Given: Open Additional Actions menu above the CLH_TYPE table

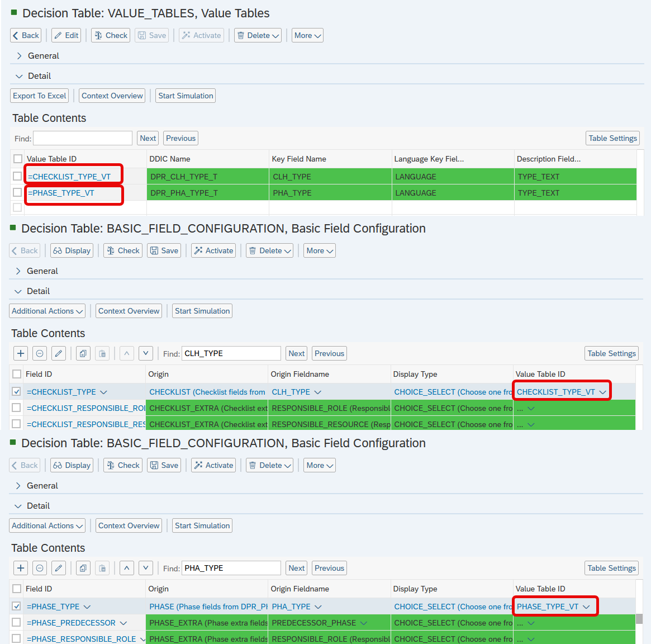Looking at the screenshot, I should point(47,311).
